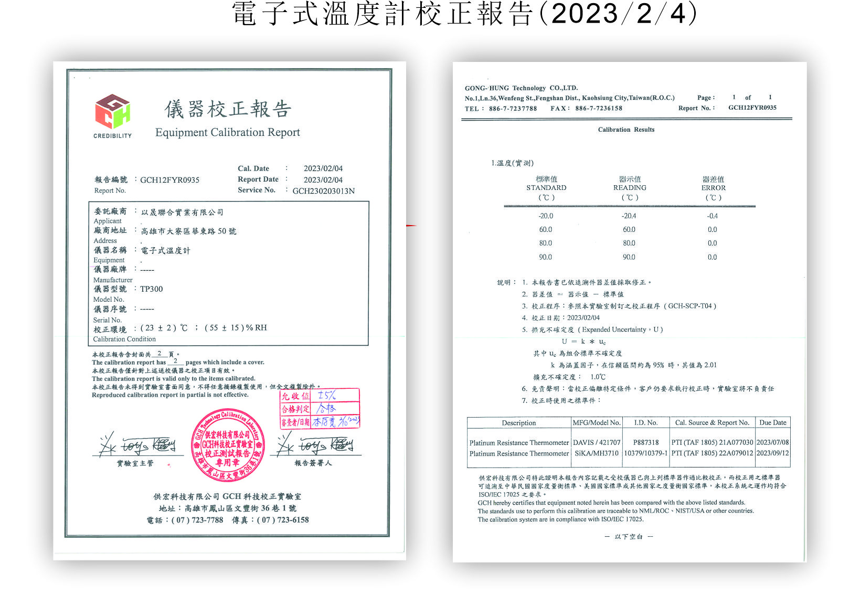Click the report number GCH12FYR0935 on the cover page

tap(169, 180)
